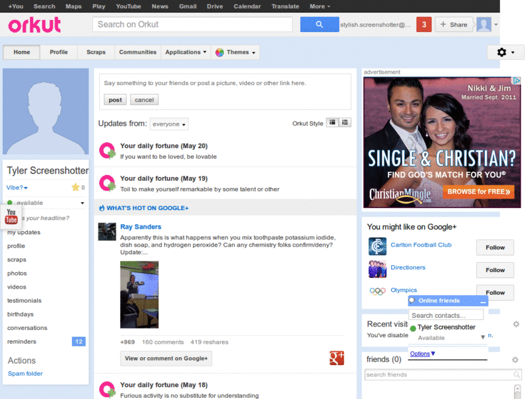
Task: Open photos in the sidebar
Action: click(17, 273)
